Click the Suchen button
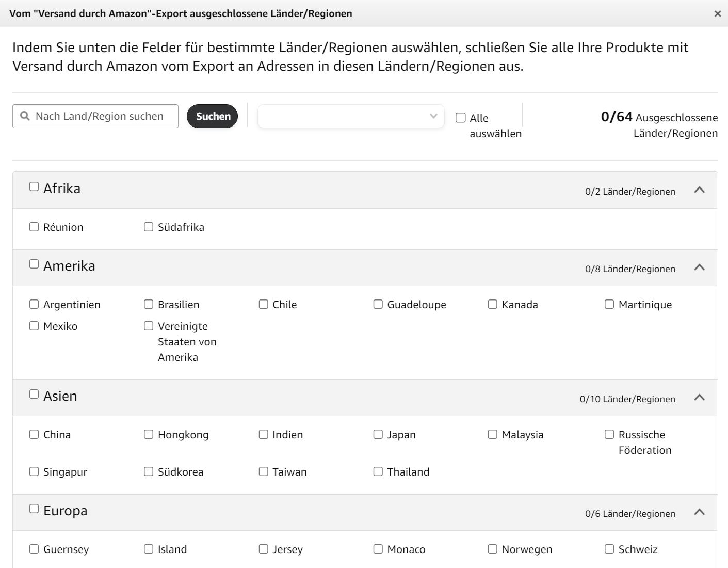This screenshot has height=568, width=728. [x=213, y=116]
